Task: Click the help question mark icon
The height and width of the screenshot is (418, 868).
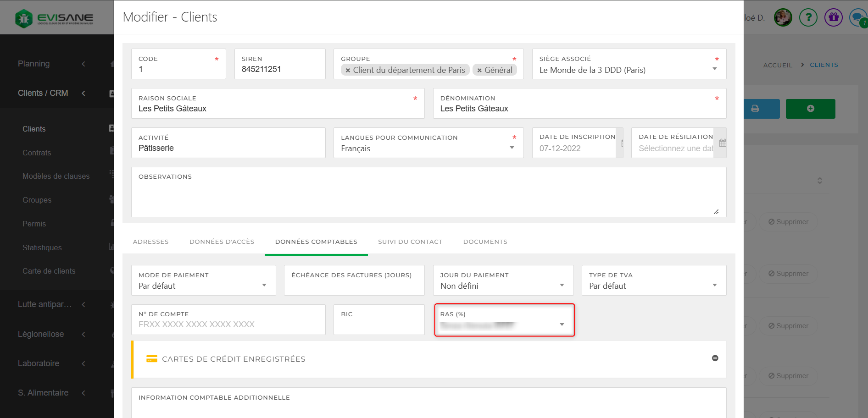Action: coord(808,18)
